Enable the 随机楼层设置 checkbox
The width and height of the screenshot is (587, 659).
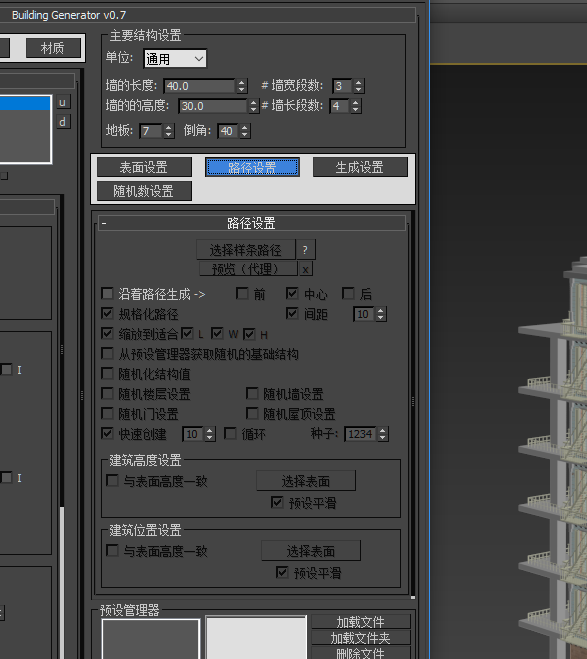click(108, 394)
